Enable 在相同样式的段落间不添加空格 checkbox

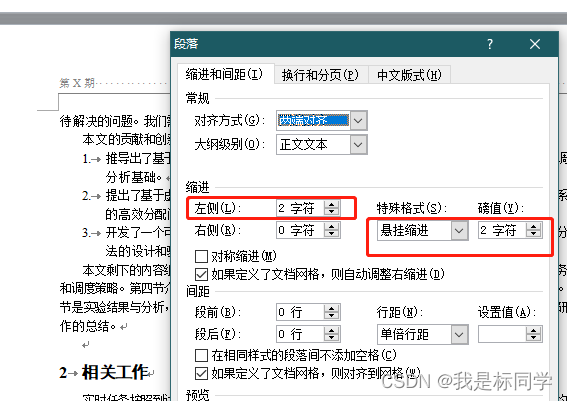tap(201, 355)
